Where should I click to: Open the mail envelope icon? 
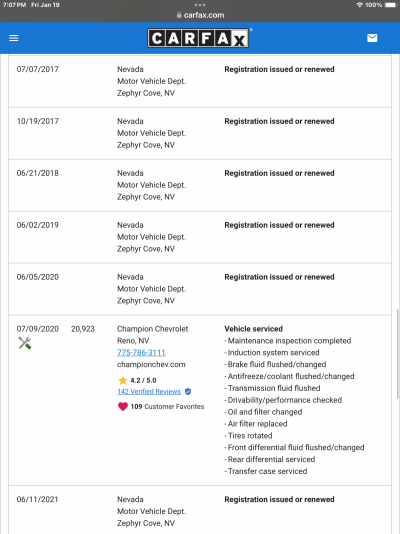click(372, 38)
